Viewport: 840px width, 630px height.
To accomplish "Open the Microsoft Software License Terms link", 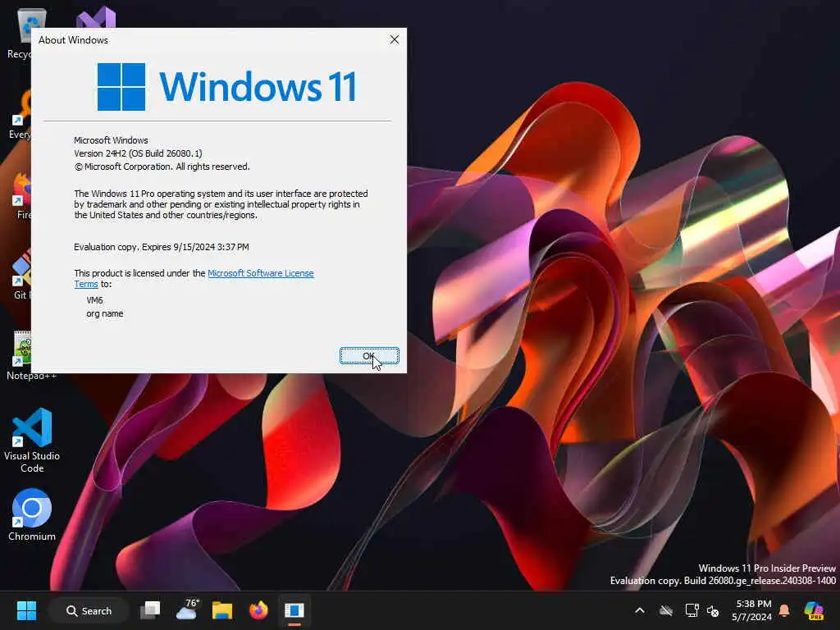I will point(260,273).
